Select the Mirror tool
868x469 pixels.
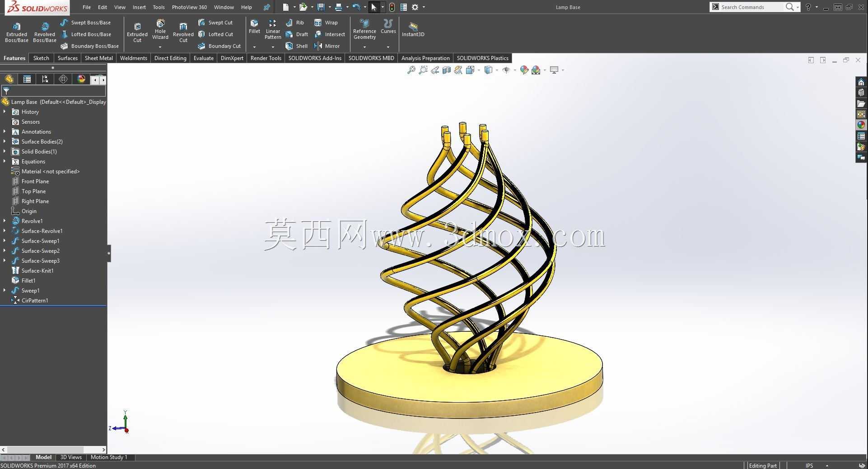point(327,46)
